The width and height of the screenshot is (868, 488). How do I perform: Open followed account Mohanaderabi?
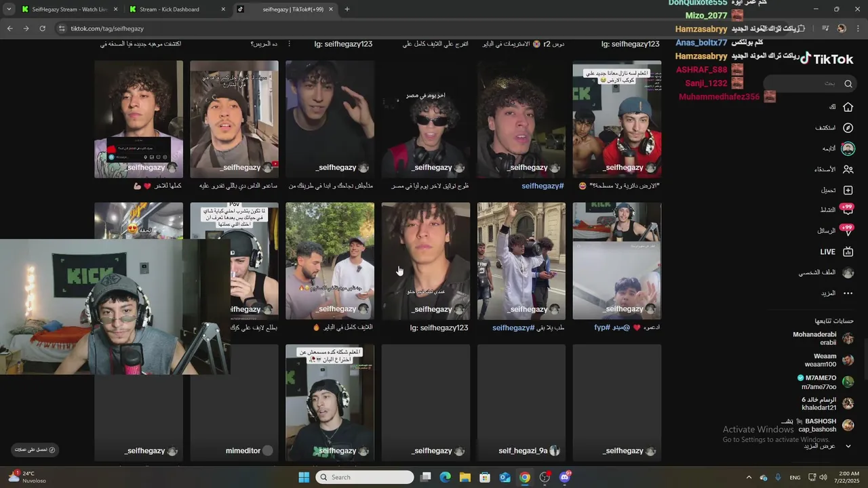pyautogui.click(x=823, y=338)
